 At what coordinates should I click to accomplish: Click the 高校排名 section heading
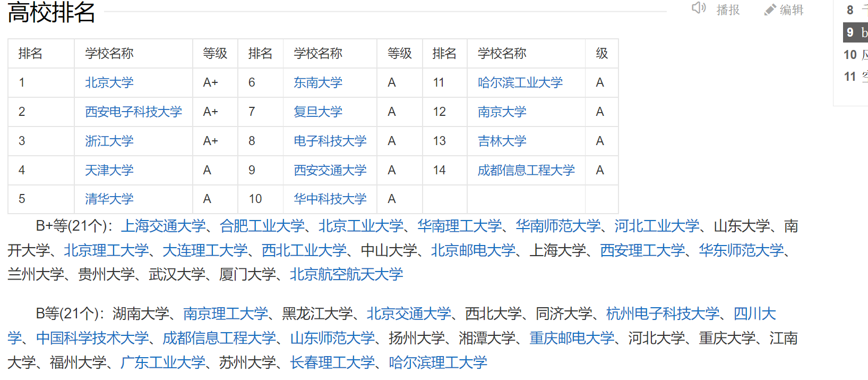(x=51, y=12)
